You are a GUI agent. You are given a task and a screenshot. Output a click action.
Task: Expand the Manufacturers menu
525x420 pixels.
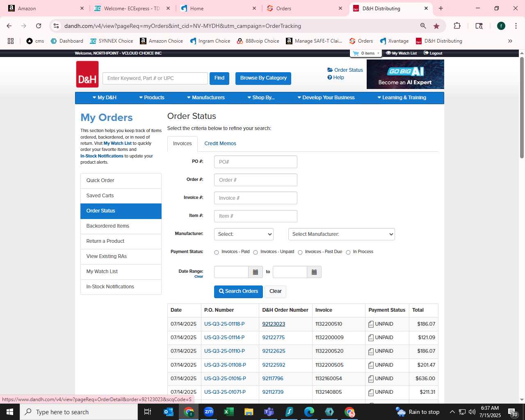206,98
